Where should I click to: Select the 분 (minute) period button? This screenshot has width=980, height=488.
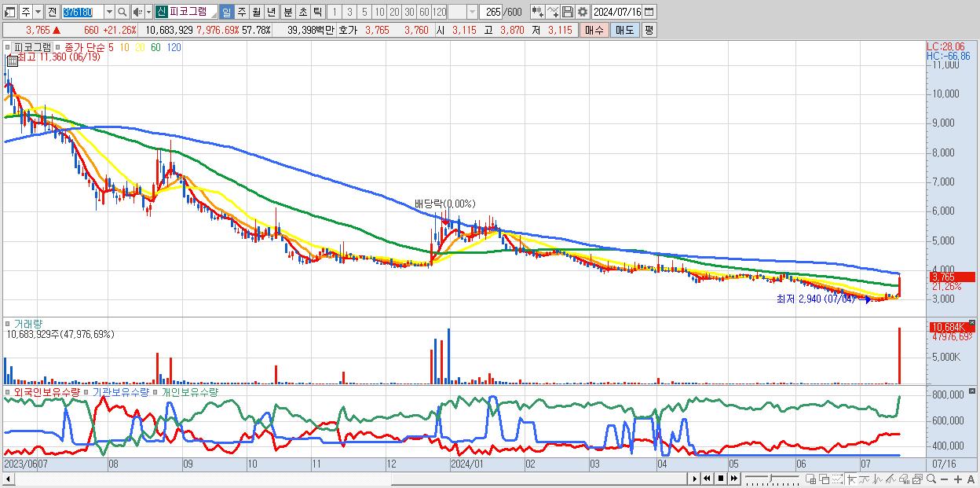(288, 12)
